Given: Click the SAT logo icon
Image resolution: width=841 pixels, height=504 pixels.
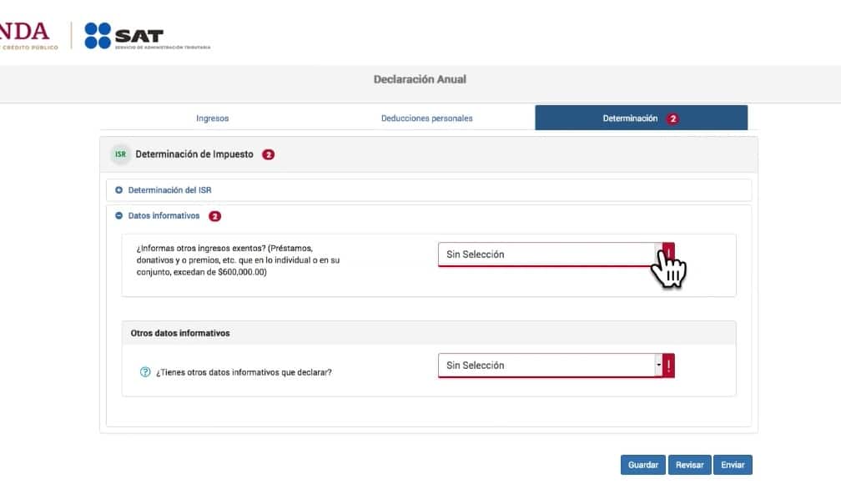Looking at the screenshot, I should [x=98, y=35].
